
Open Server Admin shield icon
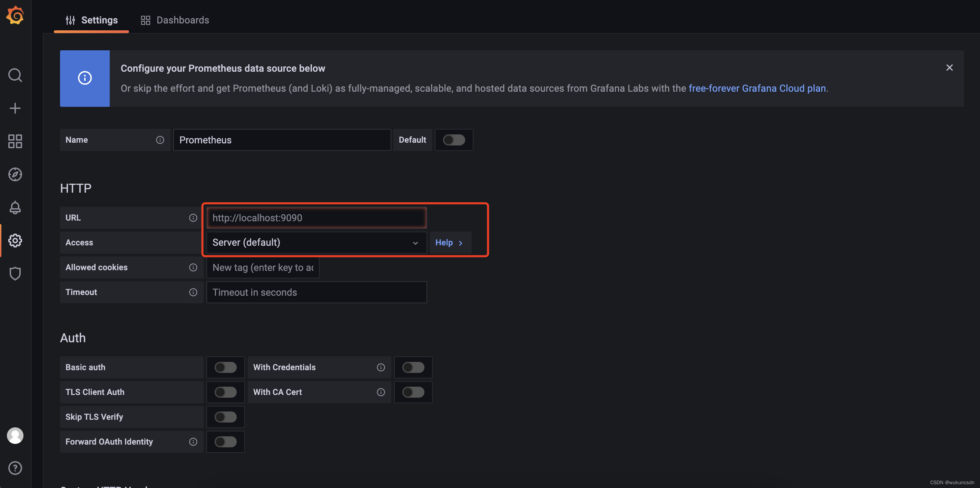coord(15,273)
